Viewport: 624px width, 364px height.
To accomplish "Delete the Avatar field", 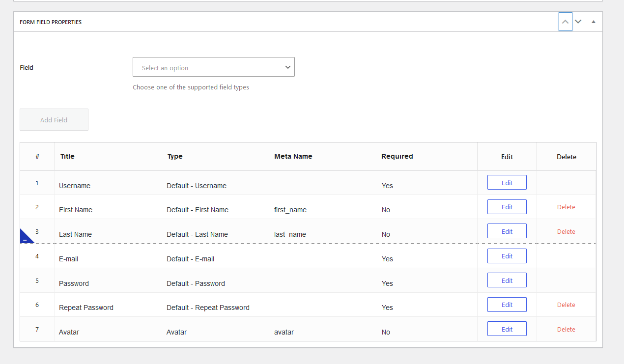I will point(566,330).
